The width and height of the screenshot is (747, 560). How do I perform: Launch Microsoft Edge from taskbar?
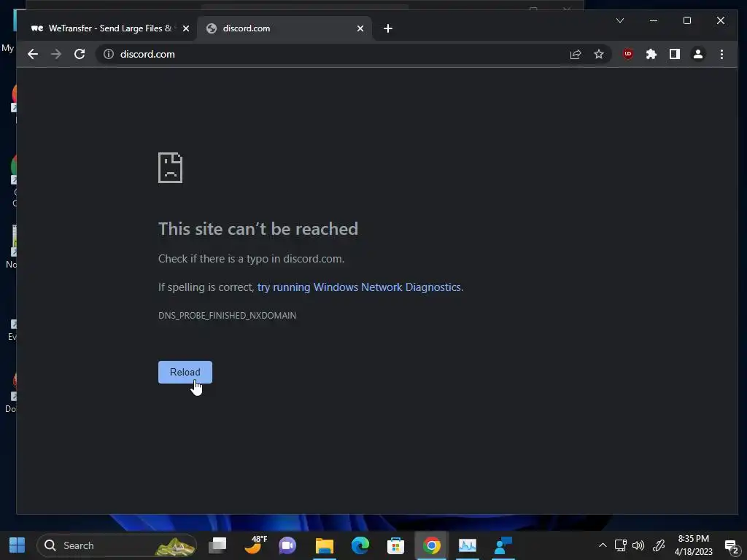pos(360,545)
